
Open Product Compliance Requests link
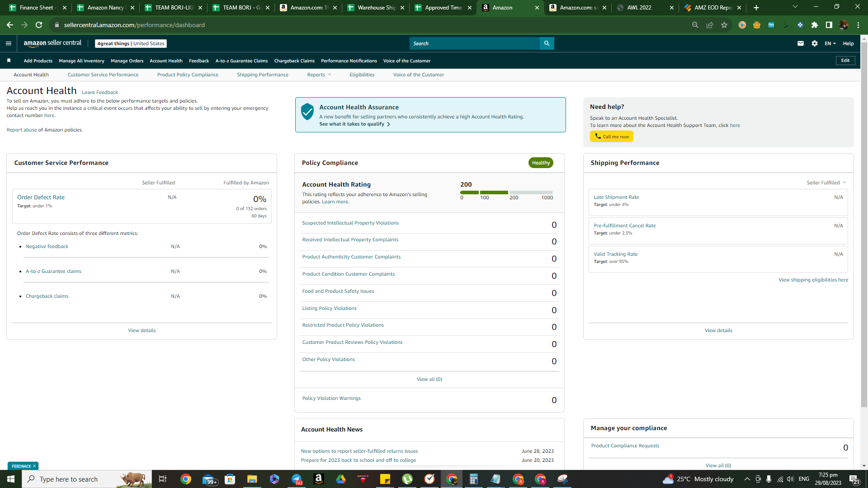click(625, 446)
